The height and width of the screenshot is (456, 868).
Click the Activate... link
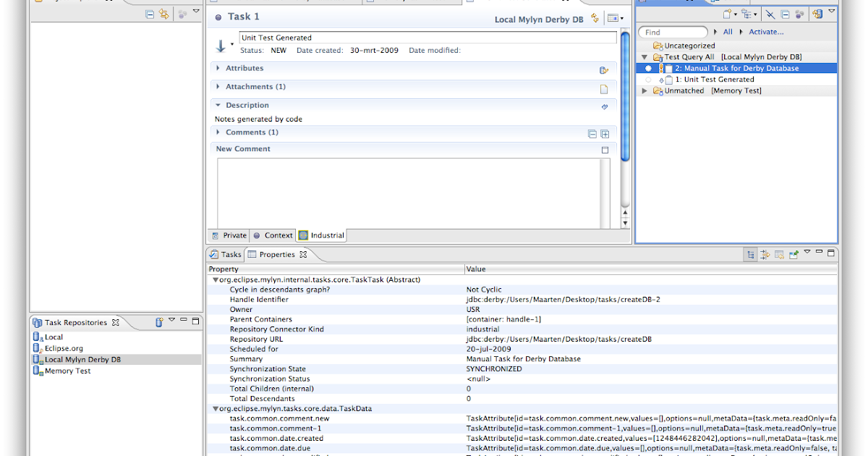tap(767, 31)
